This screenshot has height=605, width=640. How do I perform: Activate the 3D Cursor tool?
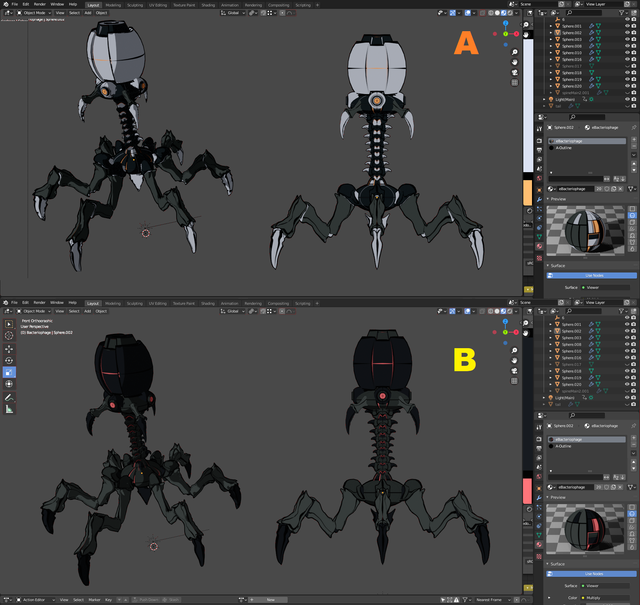click(9, 336)
